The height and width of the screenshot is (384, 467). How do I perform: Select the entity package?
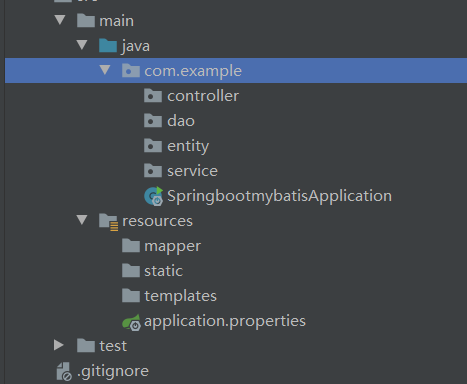click(x=188, y=146)
